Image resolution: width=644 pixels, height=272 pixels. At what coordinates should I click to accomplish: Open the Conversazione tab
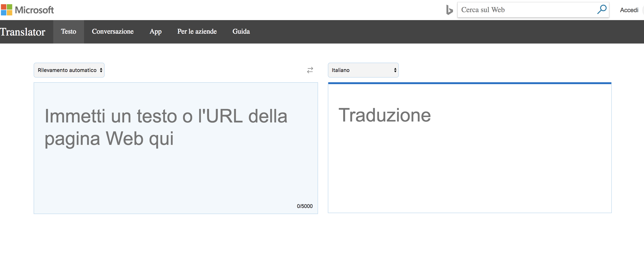(113, 32)
